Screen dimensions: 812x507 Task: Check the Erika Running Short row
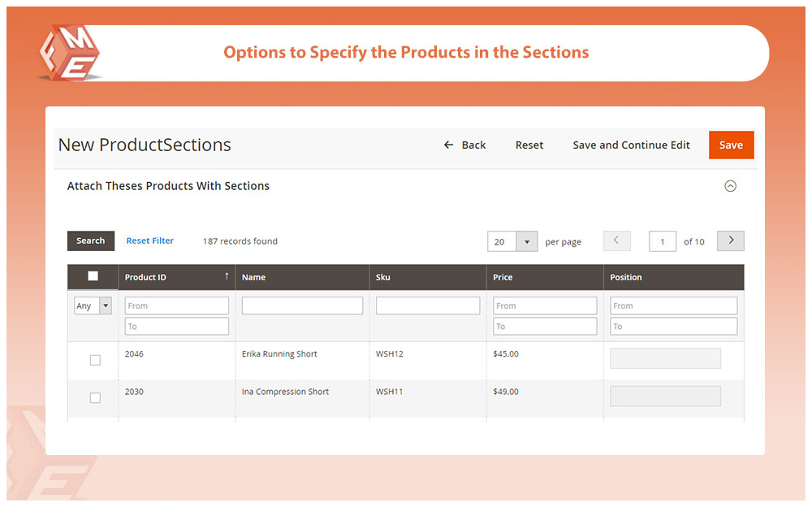click(x=95, y=360)
